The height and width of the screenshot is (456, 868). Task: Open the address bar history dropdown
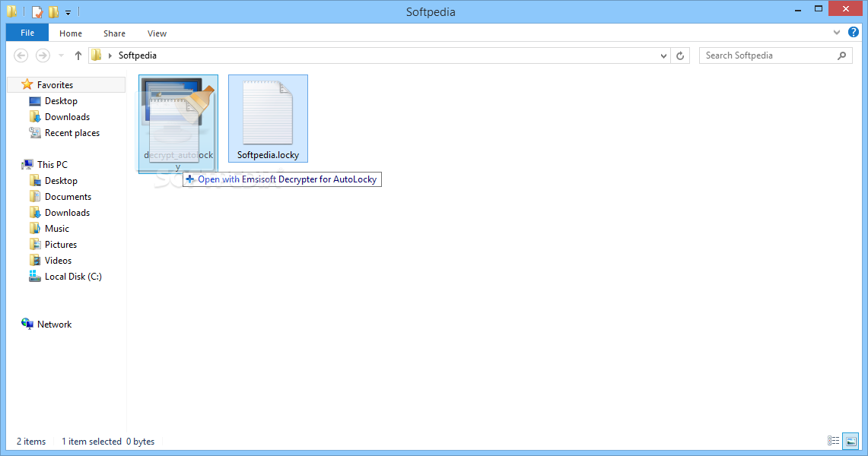[663, 55]
